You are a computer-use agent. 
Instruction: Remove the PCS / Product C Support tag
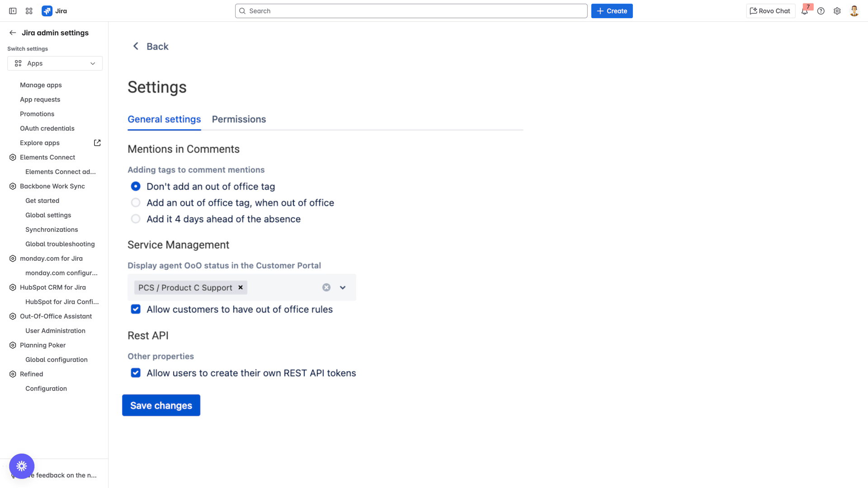pos(241,287)
